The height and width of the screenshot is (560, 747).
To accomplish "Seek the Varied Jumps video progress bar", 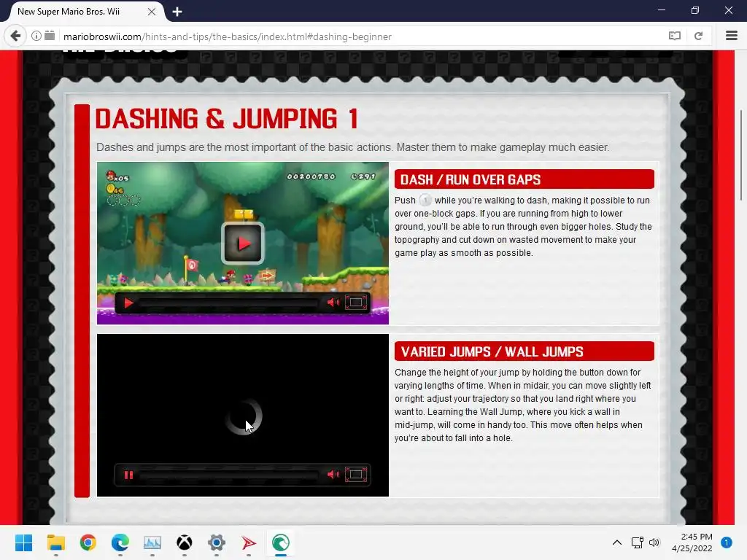I will pyautogui.click(x=228, y=475).
